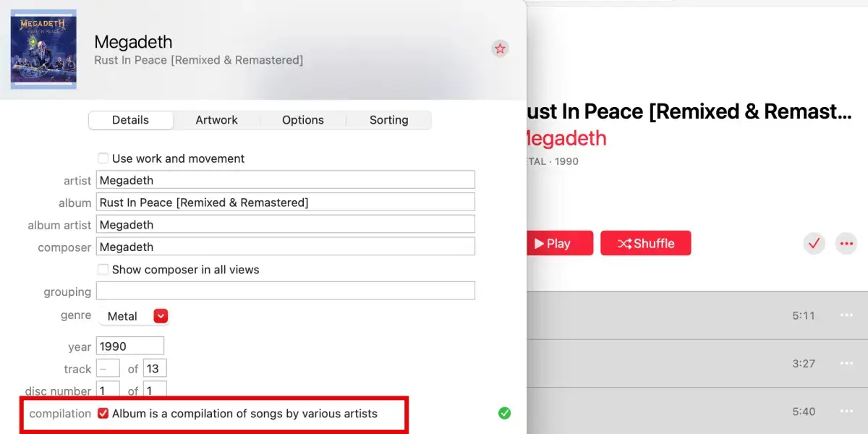Open Megadeth artist link in Music window
This screenshot has width=868, height=434.
[x=566, y=138]
